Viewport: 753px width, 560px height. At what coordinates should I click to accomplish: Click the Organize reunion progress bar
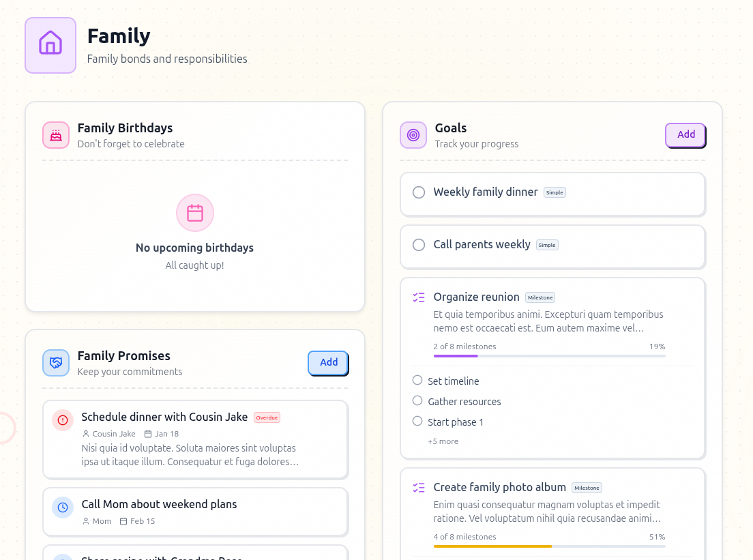tap(549, 355)
